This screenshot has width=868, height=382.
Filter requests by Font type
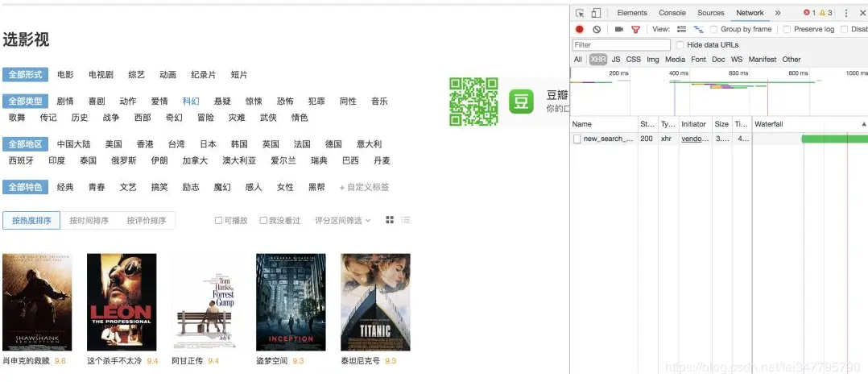coord(699,60)
